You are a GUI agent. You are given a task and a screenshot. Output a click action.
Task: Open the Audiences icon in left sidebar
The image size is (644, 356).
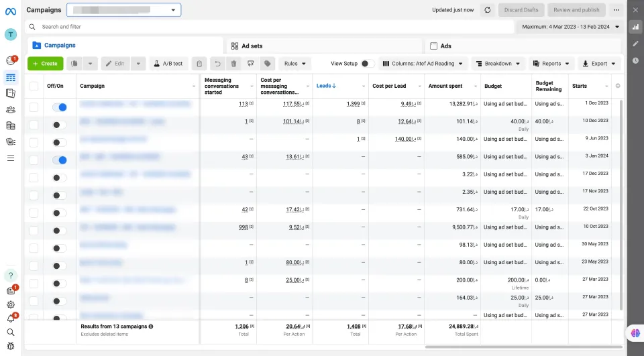(x=11, y=110)
